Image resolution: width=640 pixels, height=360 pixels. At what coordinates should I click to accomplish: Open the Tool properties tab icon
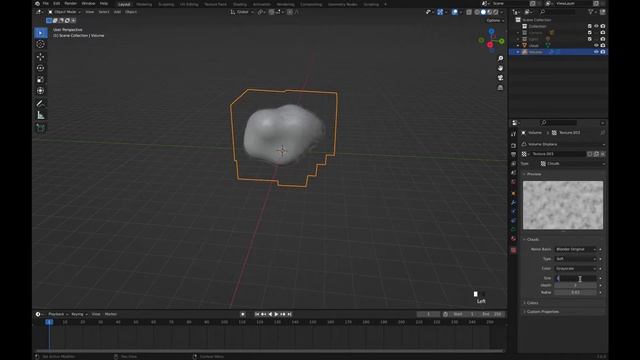coord(513,134)
